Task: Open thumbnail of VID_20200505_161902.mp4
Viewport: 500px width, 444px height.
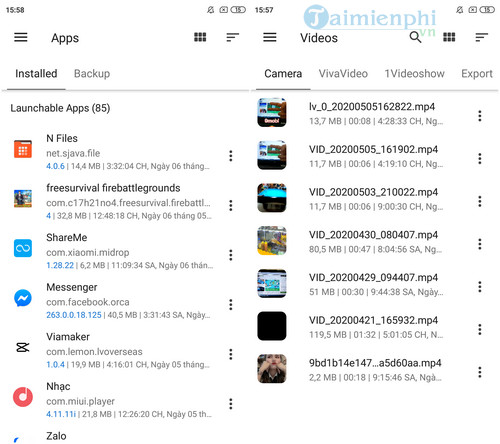Action: click(272, 155)
